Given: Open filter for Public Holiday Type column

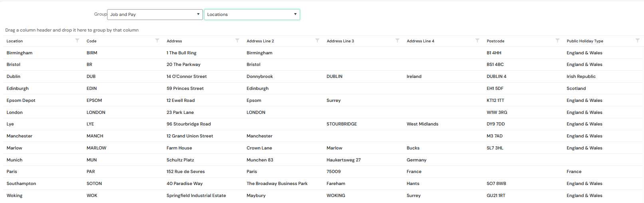Looking at the screenshot, I should tap(638, 41).
